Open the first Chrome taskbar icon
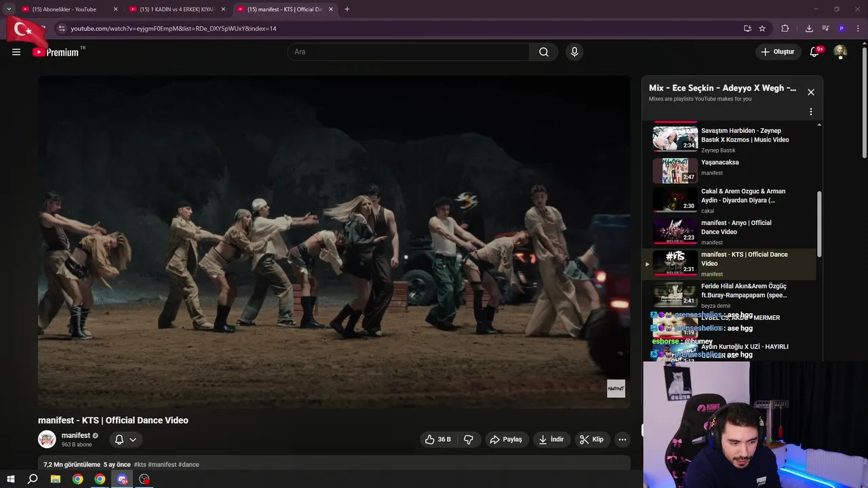The image size is (868, 488). pos(78,479)
